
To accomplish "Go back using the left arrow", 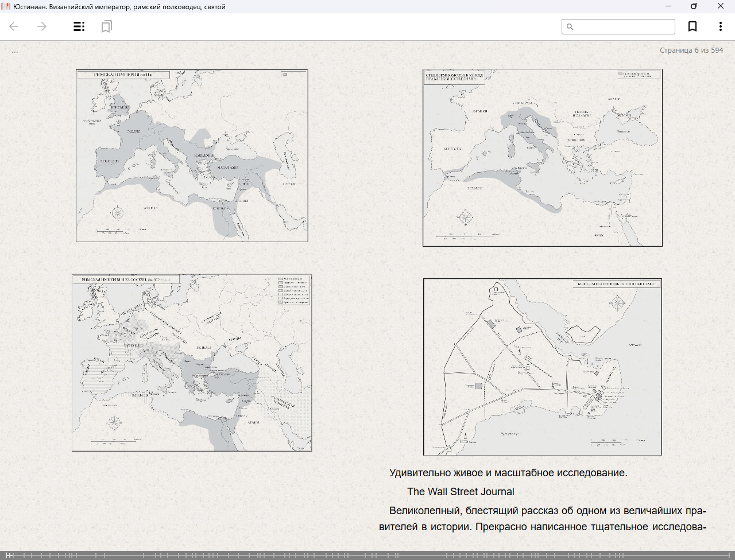I will pyautogui.click(x=14, y=26).
